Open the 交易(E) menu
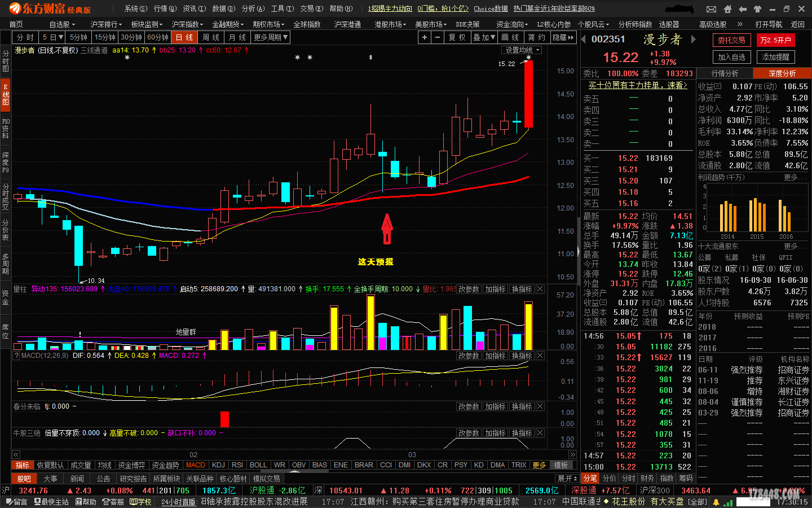 311,9
